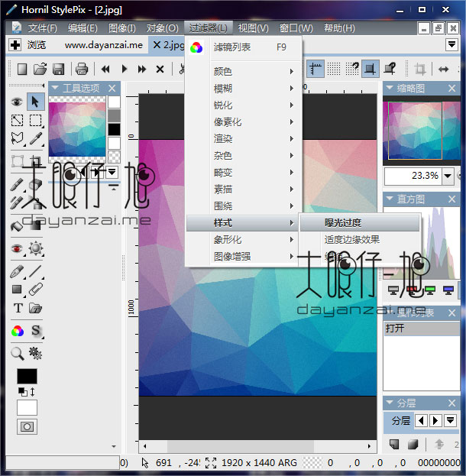Select the paperclip attach tool
The height and width of the screenshot is (476, 466).
click(35, 290)
